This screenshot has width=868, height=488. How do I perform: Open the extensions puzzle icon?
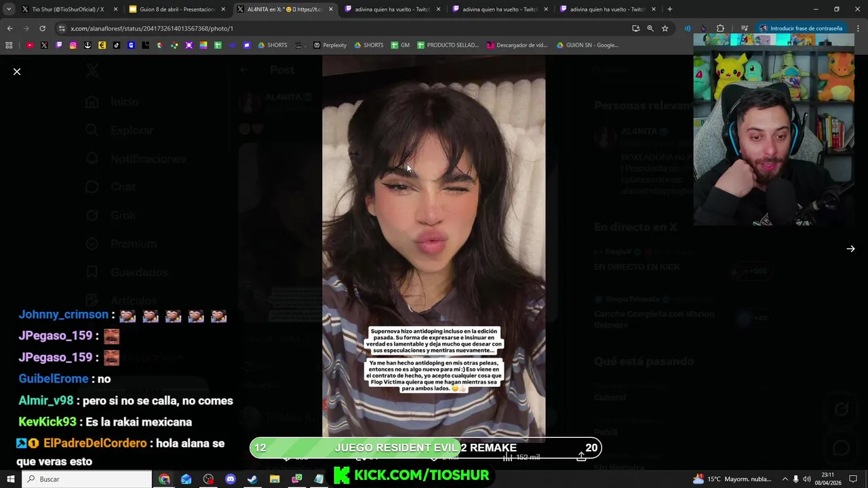click(x=720, y=28)
